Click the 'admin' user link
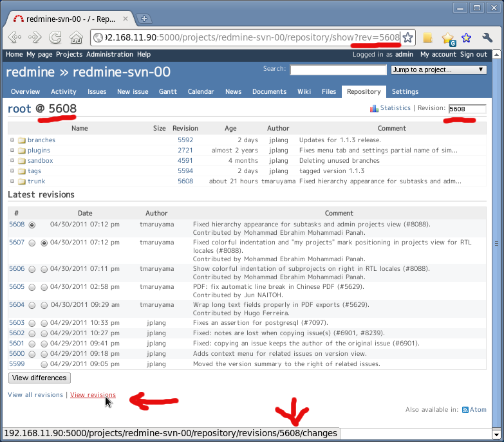The height and width of the screenshot is (442, 504). [404, 54]
